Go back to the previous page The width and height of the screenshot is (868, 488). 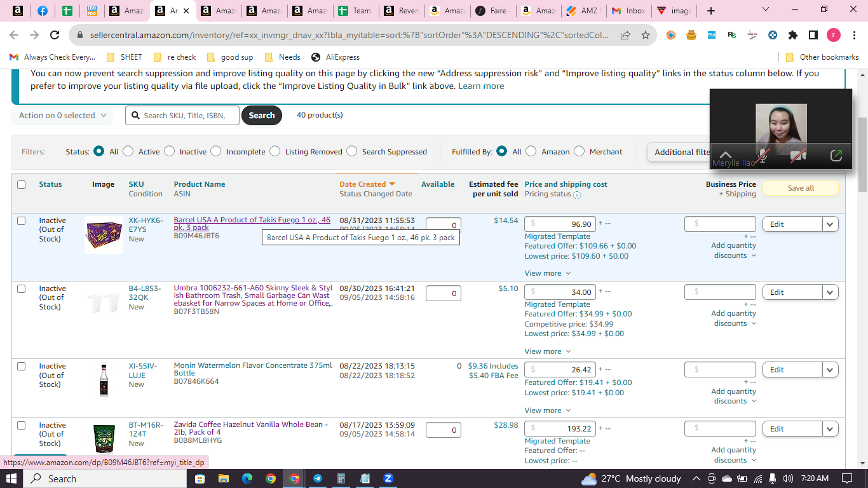pyautogui.click(x=14, y=36)
